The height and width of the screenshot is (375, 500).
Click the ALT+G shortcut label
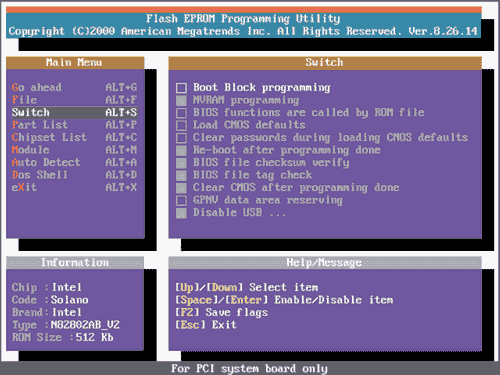tap(121, 87)
